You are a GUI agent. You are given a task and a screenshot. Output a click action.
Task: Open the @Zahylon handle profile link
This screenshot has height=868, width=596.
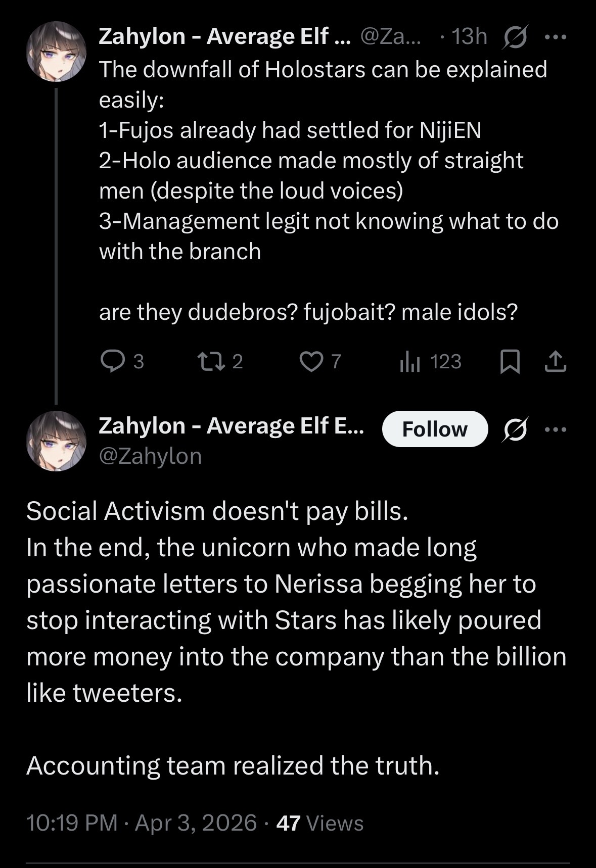pos(150,456)
